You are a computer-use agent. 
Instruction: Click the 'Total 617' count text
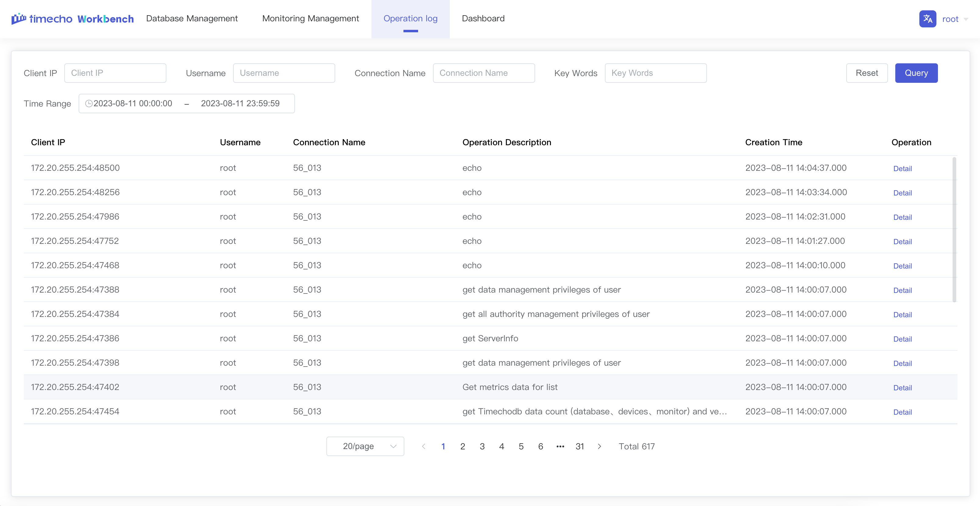pos(637,446)
